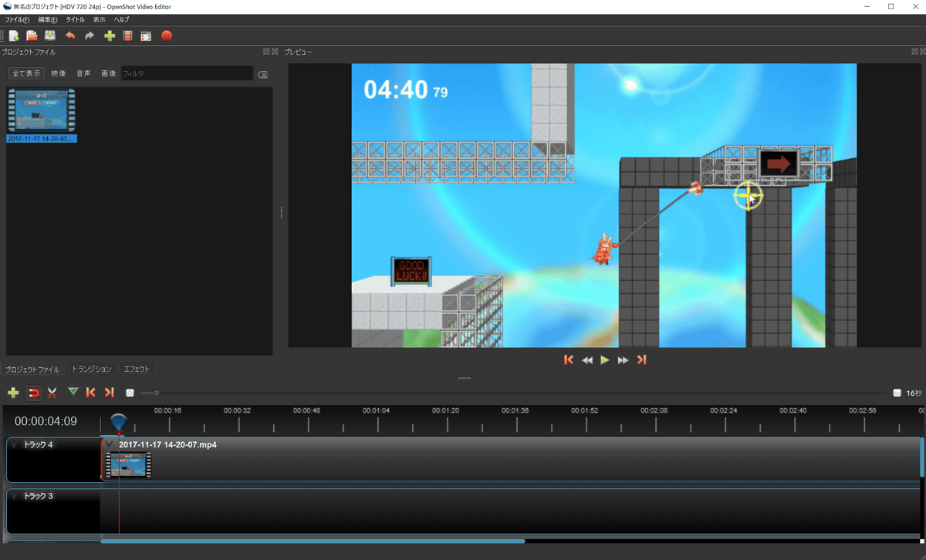Click the green Import Files plus icon
Screen dimensions: 926x560
point(110,35)
